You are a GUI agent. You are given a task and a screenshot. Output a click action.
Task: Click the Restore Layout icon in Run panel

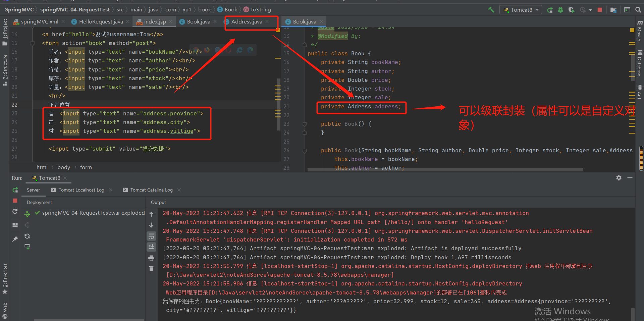15,225
